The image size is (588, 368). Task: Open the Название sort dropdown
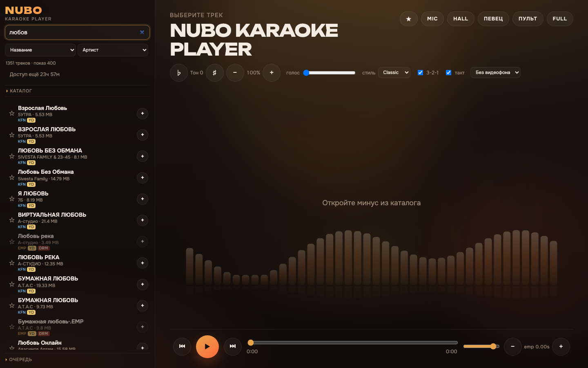tap(40, 50)
